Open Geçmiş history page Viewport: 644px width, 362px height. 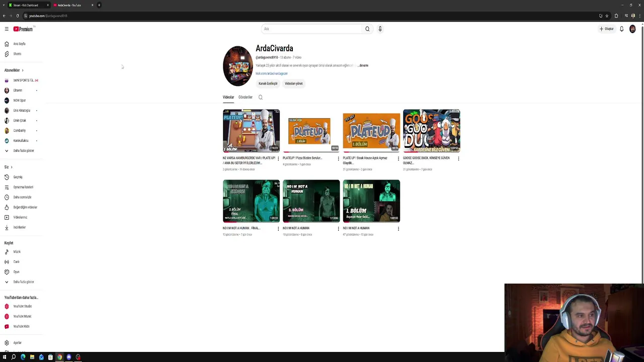tap(18, 177)
